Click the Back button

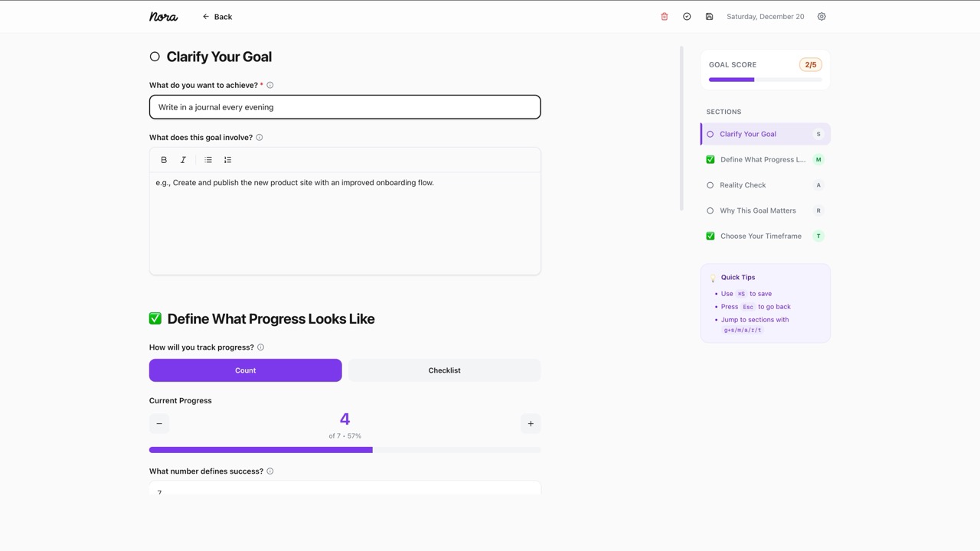(217, 17)
